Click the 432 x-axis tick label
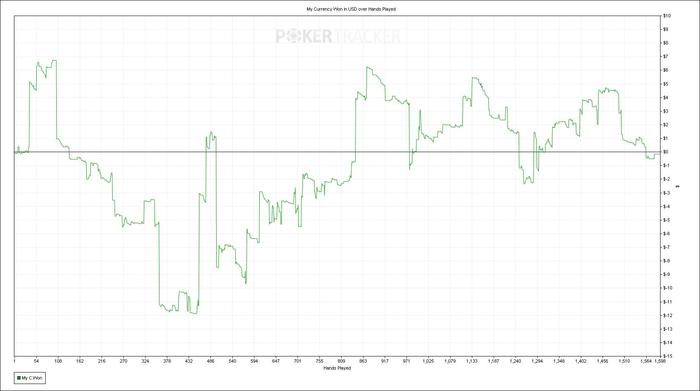Image resolution: width=700 pixels, height=391 pixels. [188, 361]
